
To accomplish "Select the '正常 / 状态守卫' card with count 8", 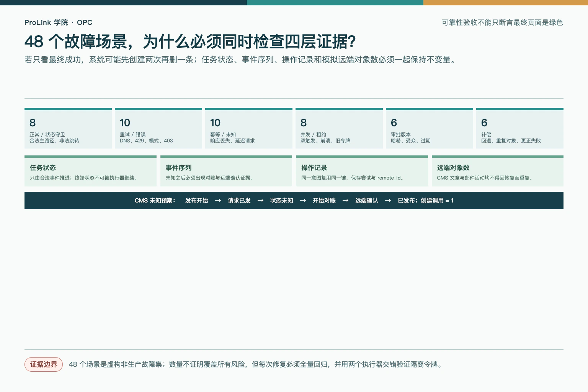I will coord(68,128).
